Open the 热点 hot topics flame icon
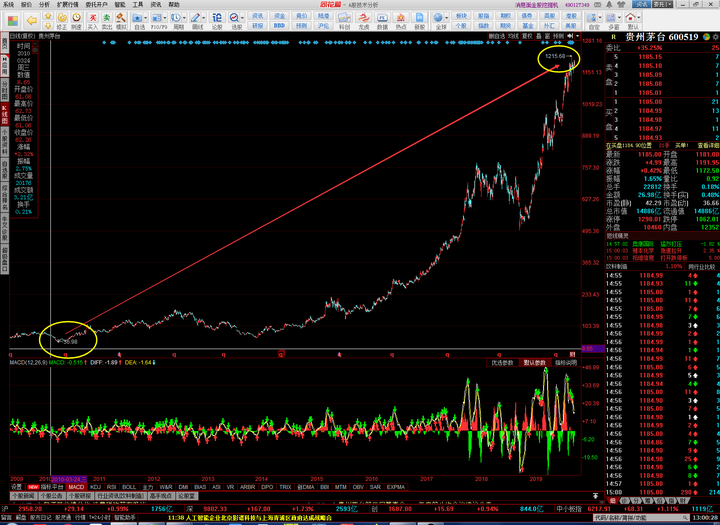720x525 pixels. coord(401,21)
